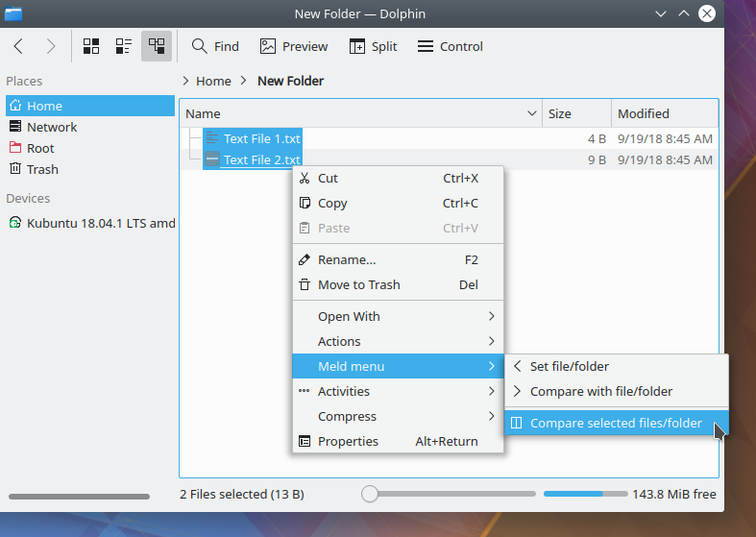Image resolution: width=756 pixels, height=537 pixels.
Task: Expand breadcrumb arrow before New Folder
Action: point(243,81)
